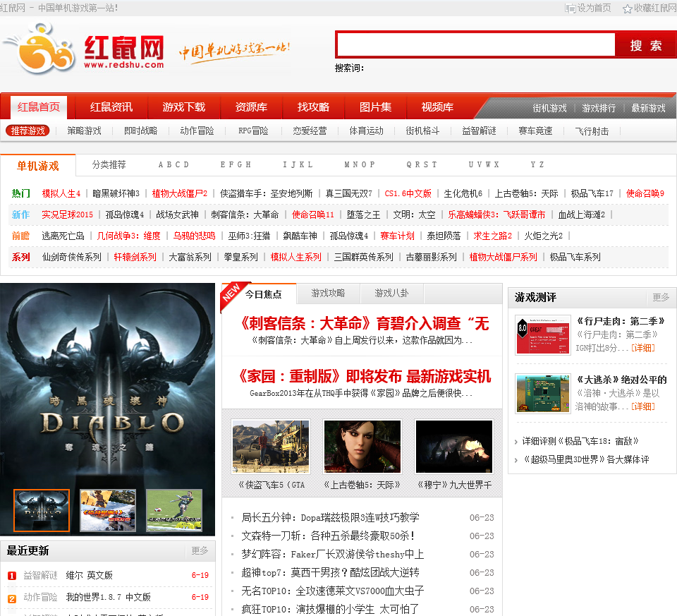Screen dimensions: 677x616
Task: Switch to the Y Z letter tab
Action: click(x=537, y=164)
